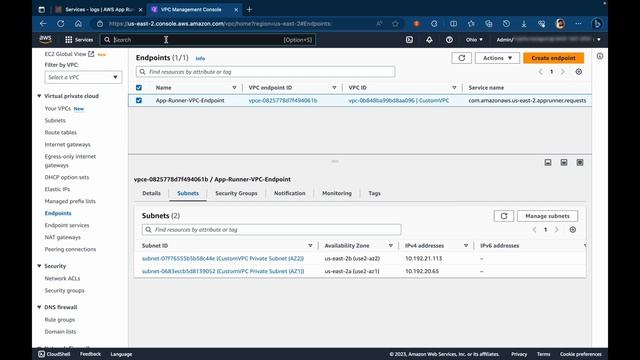Open EC2 Global View link
This screenshot has height=360, width=640.
pyautogui.click(x=69, y=54)
